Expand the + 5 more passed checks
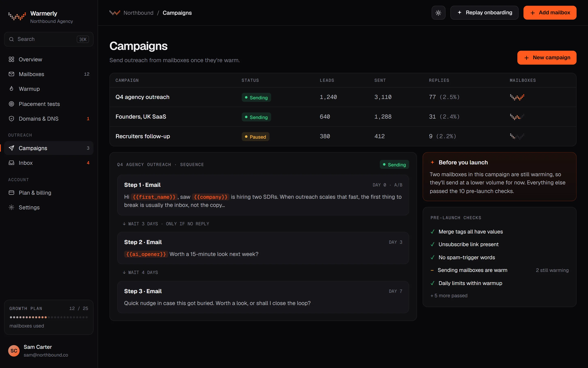The image size is (588, 368). click(449, 295)
